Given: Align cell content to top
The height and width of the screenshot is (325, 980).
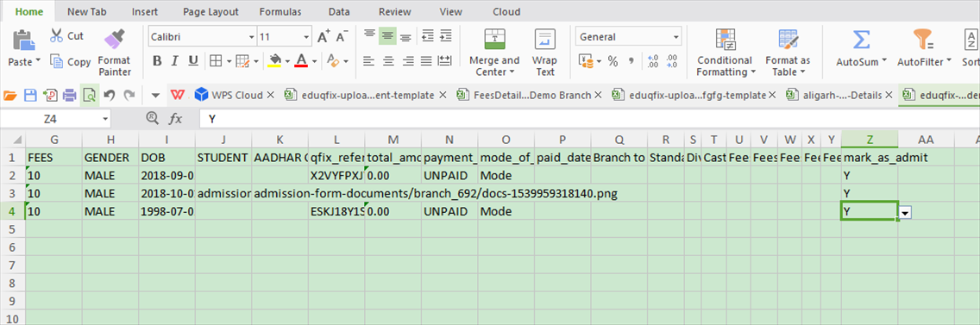Looking at the screenshot, I should pos(369,35).
